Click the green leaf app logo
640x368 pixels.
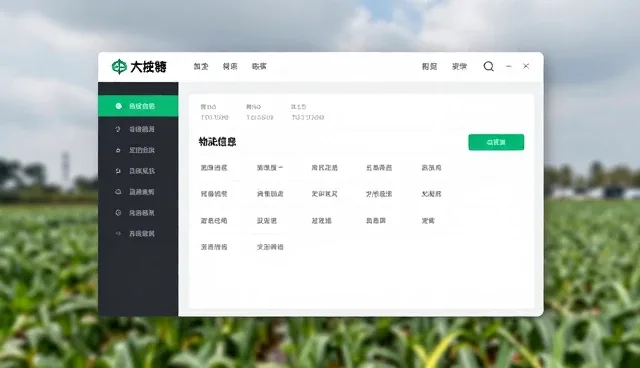(119, 67)
